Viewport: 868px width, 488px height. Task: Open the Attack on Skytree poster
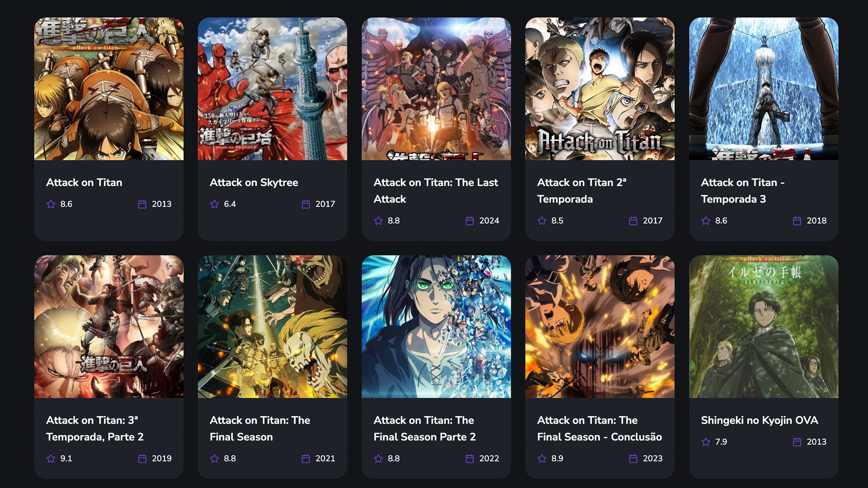273,89
